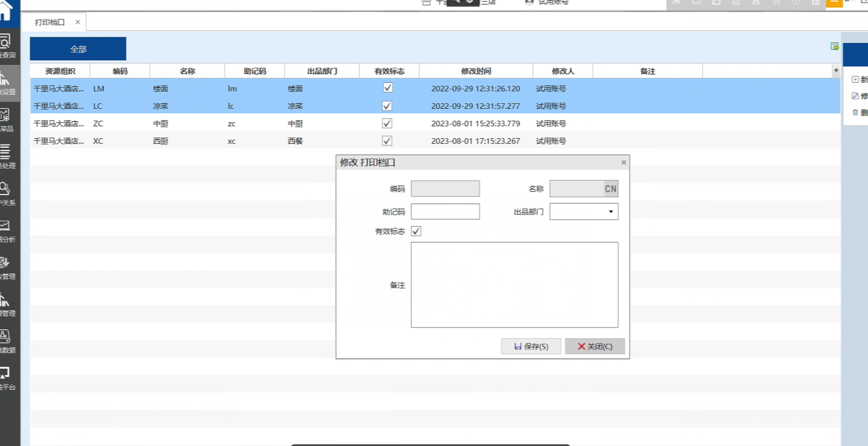
Task: Click the export table icon above grid
Action: click(834, 46)
